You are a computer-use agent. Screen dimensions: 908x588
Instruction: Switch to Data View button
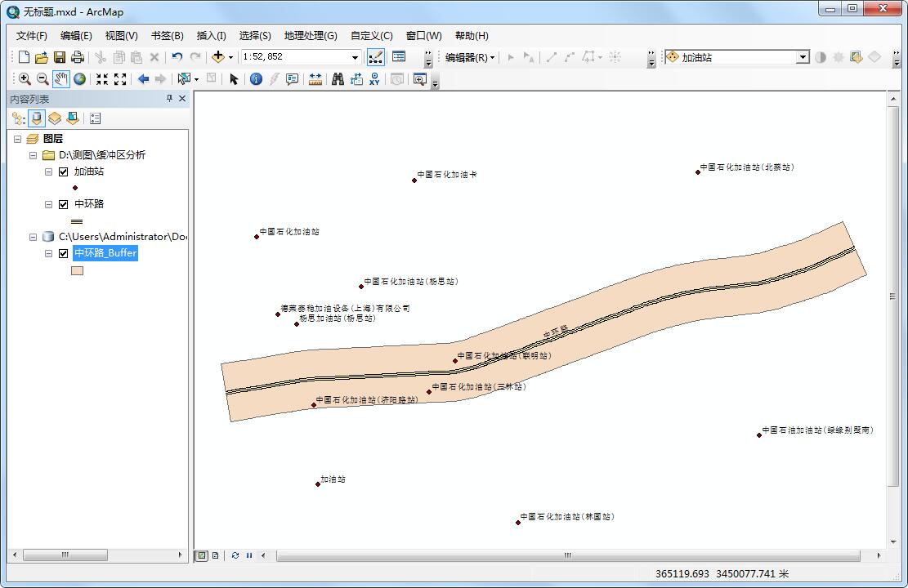point(202,555)
